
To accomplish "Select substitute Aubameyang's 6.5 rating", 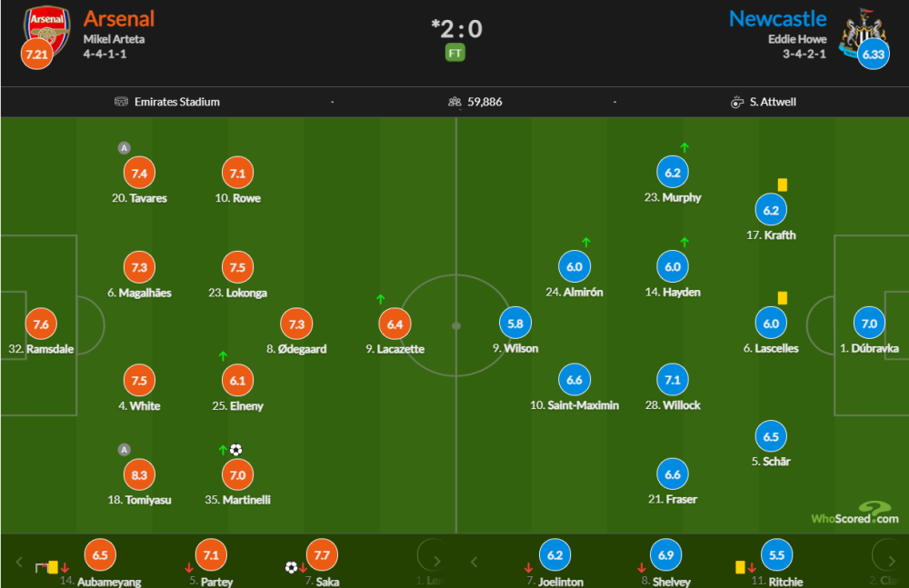I will 100,555.
